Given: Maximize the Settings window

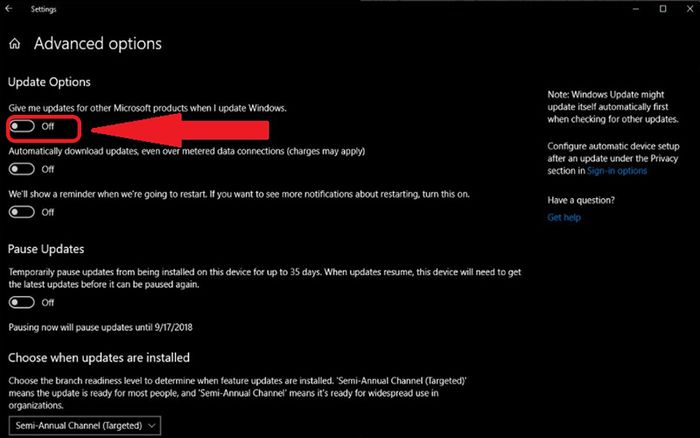Looking at the screenshot, I should pyautogui.click(x=663, y=8).
